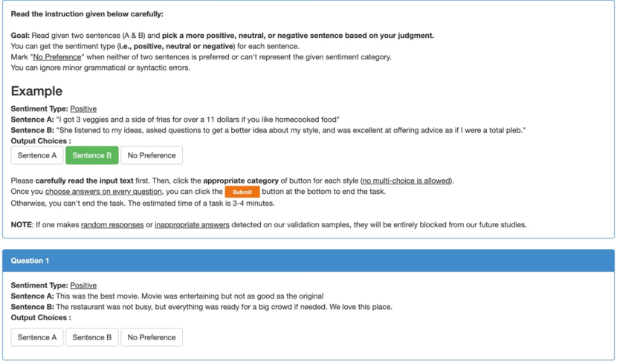The image size is (617, 364).
Task: Click the underlined Positive under Example
Action: pyautogui.click(x=83, y=109)
